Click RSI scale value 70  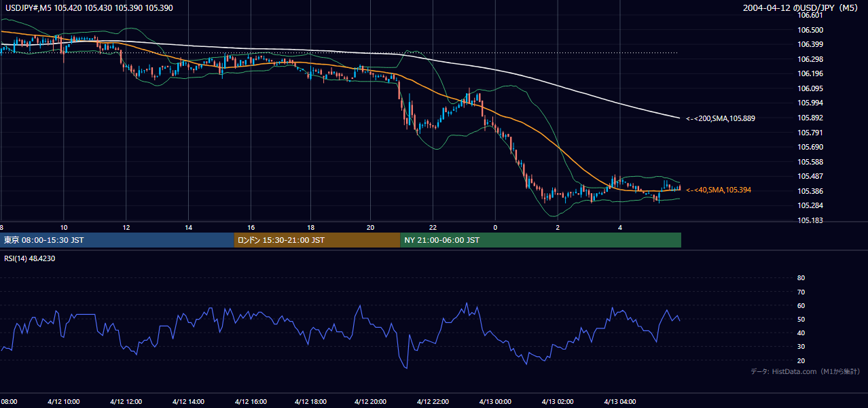(x=801, y=292)
